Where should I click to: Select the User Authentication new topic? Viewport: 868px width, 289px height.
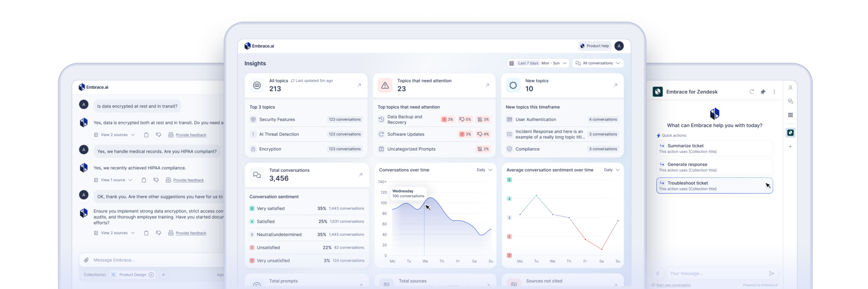562,120
